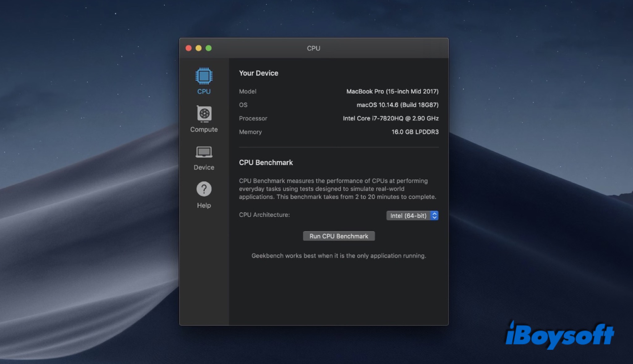
Task: Click the MacBook Pro model value text
Action: coord(392,91)
